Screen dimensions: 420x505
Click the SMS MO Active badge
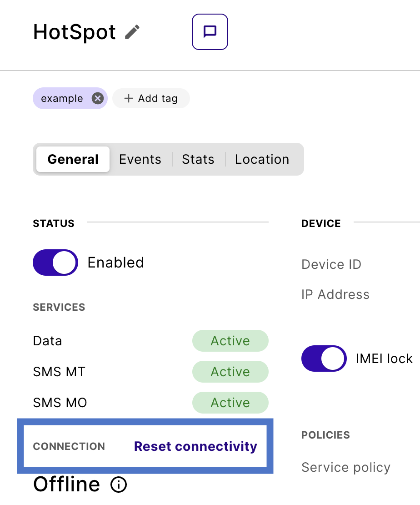pos(230,403)
